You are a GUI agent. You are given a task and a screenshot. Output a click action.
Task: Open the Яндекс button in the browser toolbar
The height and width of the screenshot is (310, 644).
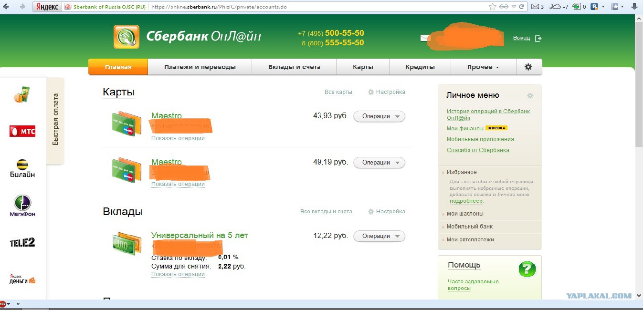[47, 7]
